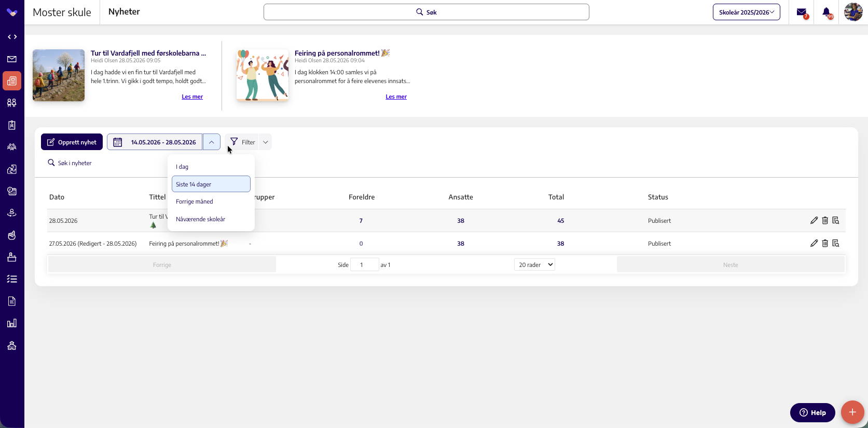The height and width of the screenshot is (428, 868).
Task: Open the person location icon in the sidebar
Action: click(12, 213)
